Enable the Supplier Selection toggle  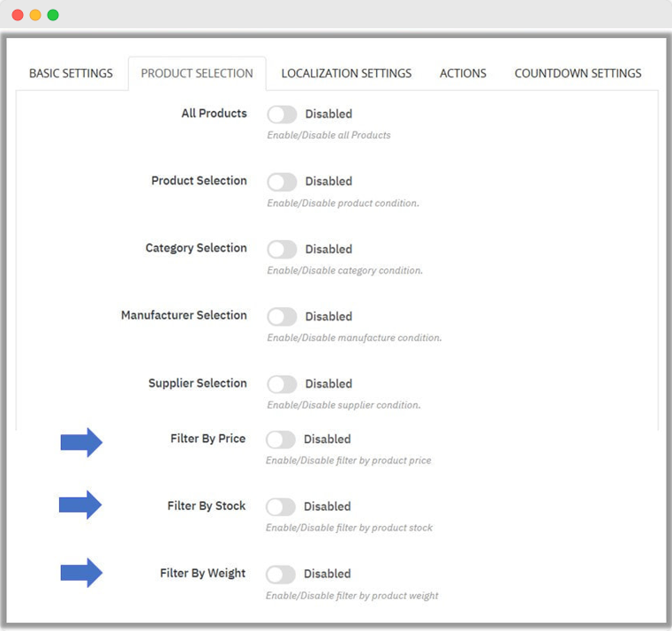[x=282, y=384]
